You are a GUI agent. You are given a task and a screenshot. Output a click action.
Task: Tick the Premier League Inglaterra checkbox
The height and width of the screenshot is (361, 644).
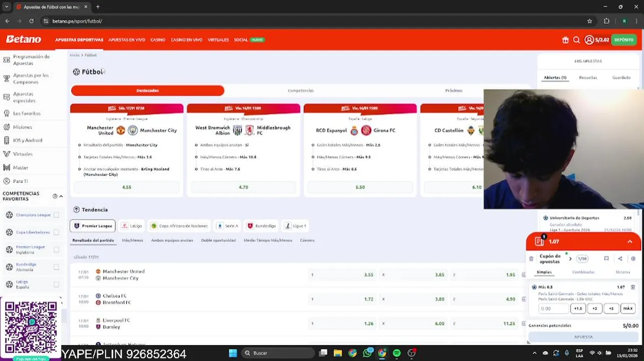(x=56, y=250)
